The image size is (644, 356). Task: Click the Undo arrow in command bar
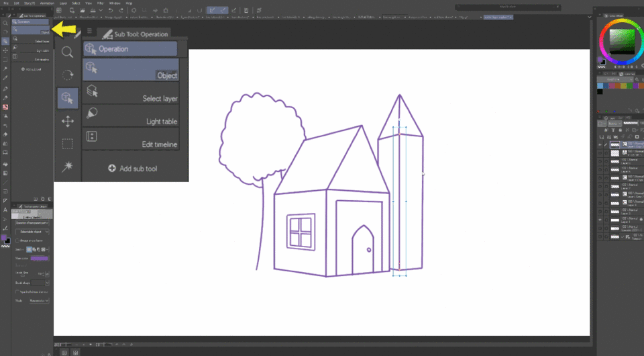pos(110,11)
